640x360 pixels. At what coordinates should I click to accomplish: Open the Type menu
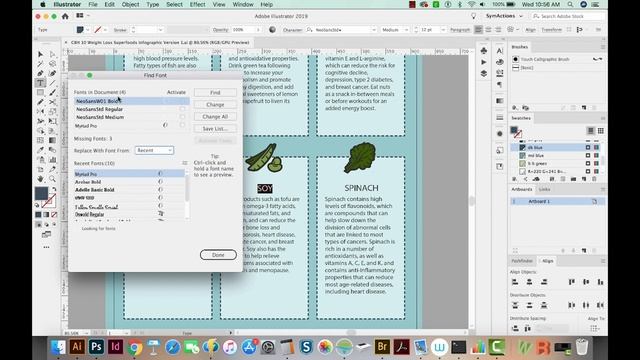153,4
